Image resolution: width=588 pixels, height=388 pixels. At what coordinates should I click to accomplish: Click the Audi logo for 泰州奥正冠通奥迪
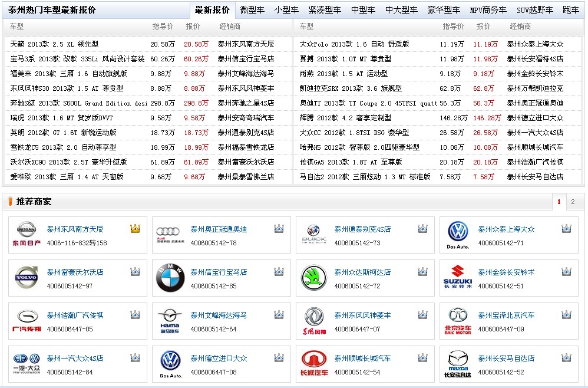[x=170, y=235]
